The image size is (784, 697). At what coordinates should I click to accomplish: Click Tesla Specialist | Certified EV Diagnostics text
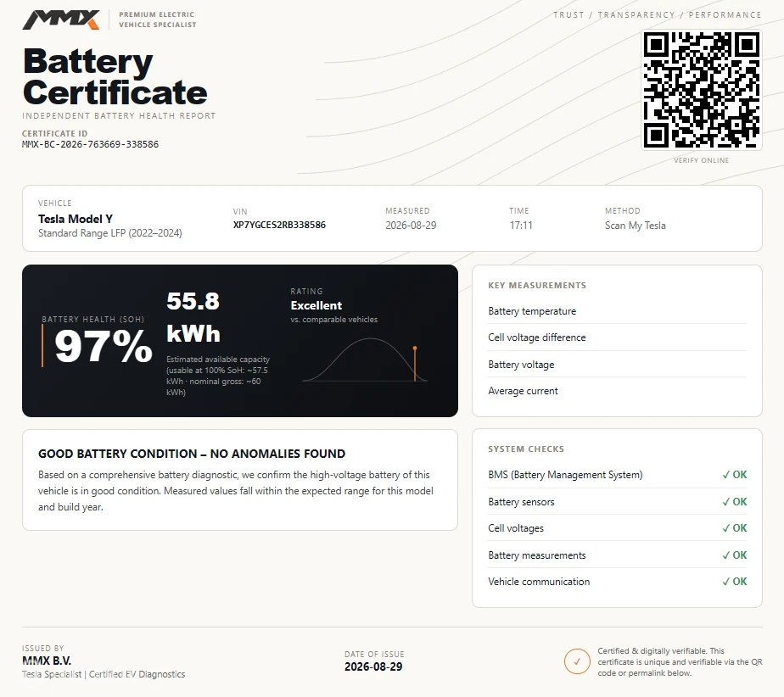pos(104,674)
